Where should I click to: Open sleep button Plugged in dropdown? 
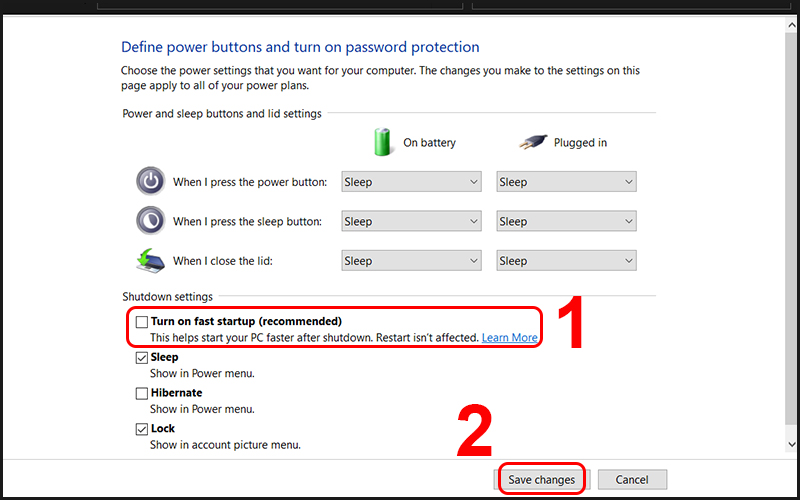point(566,221)
